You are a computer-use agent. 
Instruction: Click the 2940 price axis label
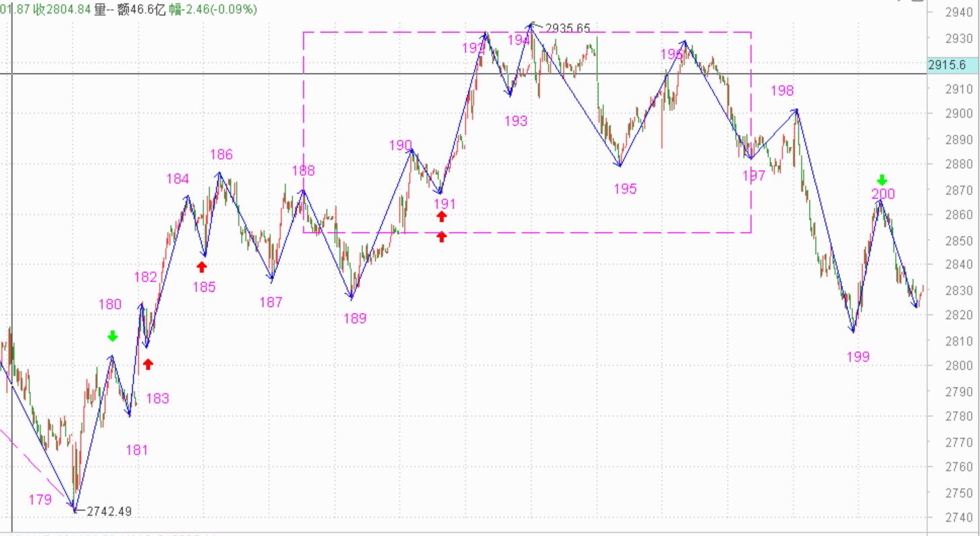click(x=958, y=12)
